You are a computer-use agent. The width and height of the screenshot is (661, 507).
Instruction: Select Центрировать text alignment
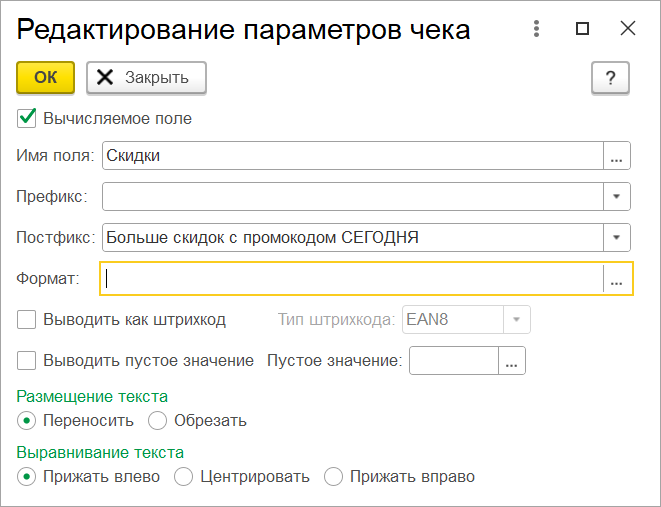click(x=183, y=477)
